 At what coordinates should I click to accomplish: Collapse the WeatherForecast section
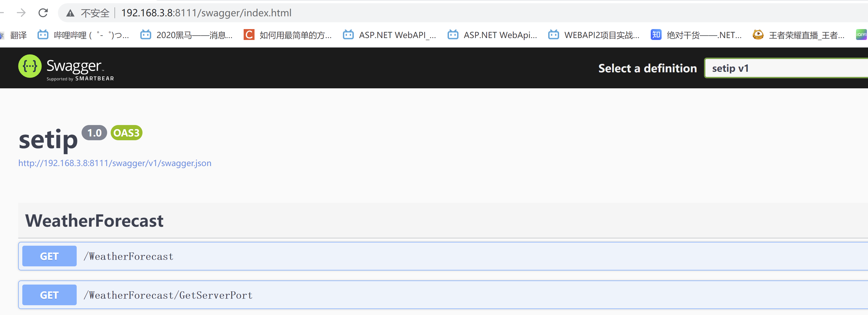click(x=94, y=220)
